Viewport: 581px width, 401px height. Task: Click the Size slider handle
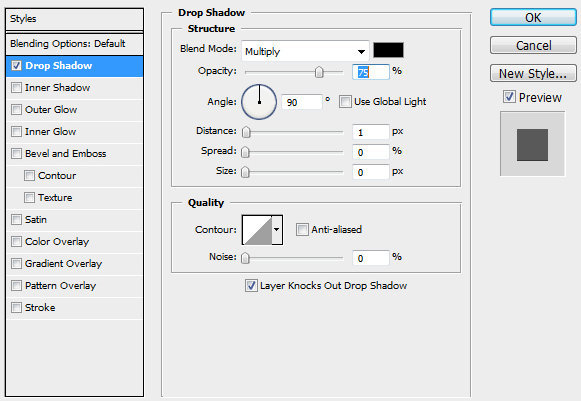[x=245, y=172]
